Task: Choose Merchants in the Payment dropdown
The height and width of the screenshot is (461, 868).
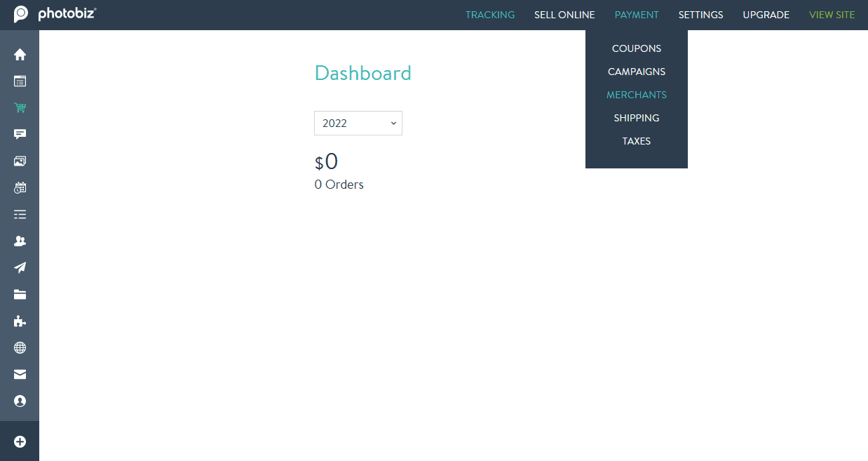Action: click(x=636, y=95)
